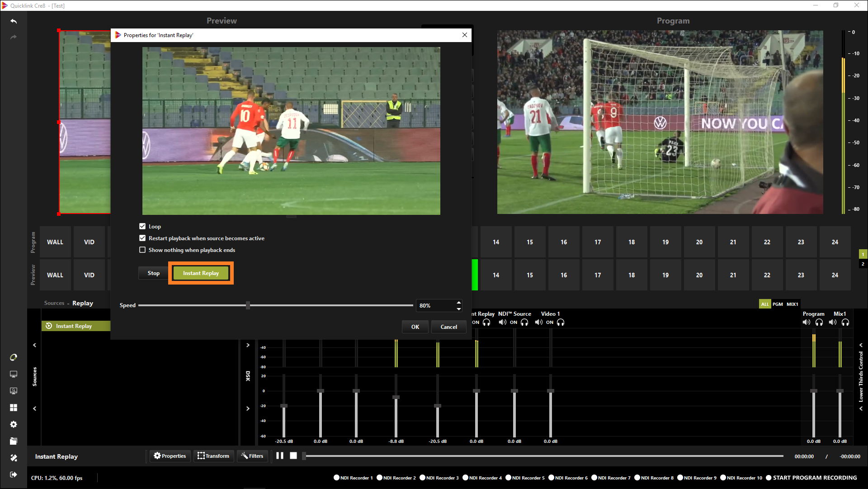
Task: Switch to MIX1 audio mixer tab
Action: [x=792, y=304]
